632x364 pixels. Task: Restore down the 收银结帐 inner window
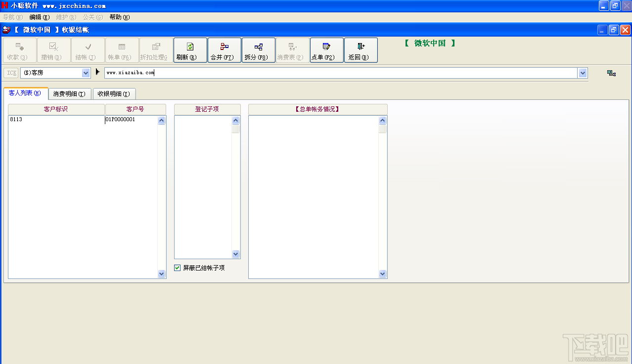point(614,30)
